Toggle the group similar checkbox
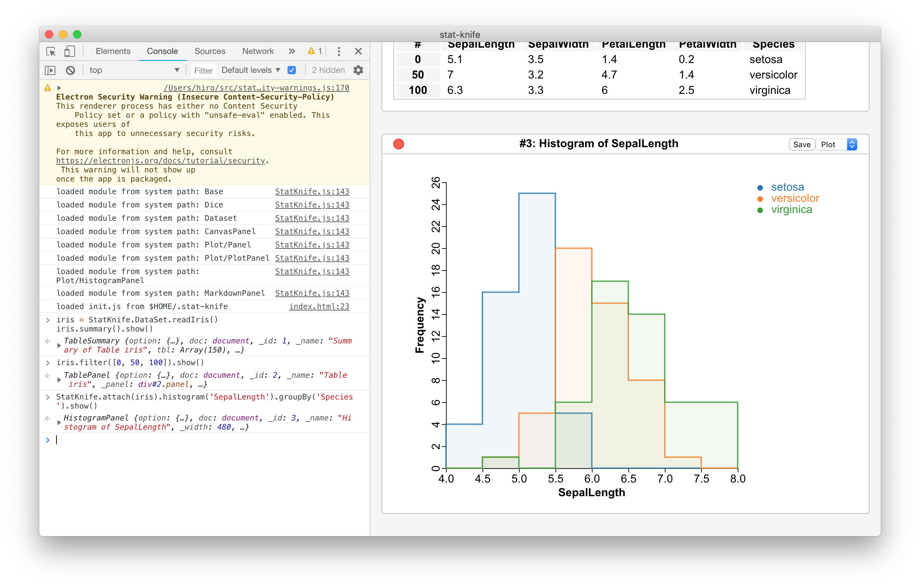The height and width of the screenshot is (588, 920). (x=291, y=70)
